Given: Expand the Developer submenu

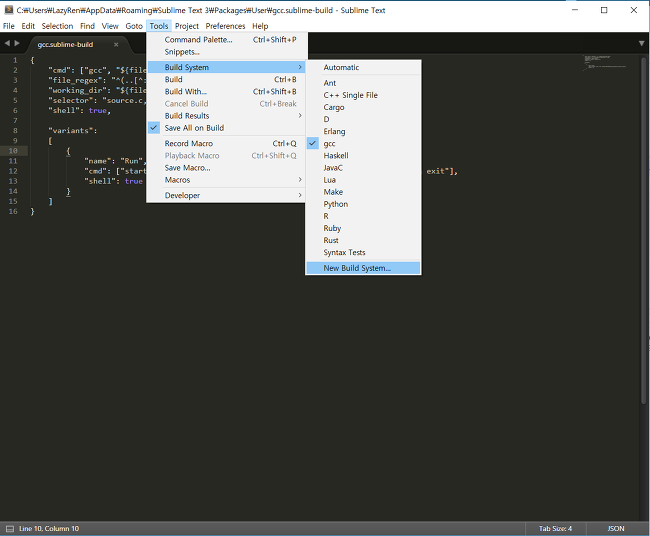Looking at the screenshot, I should click(226, 195).
